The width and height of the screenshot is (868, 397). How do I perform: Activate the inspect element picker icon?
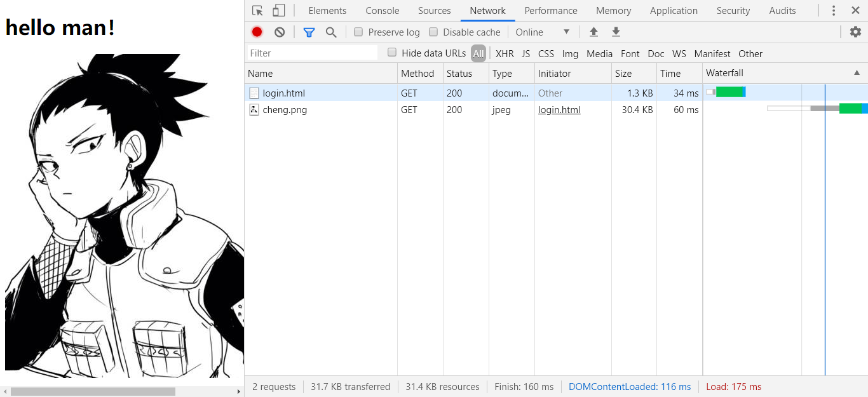257,11
